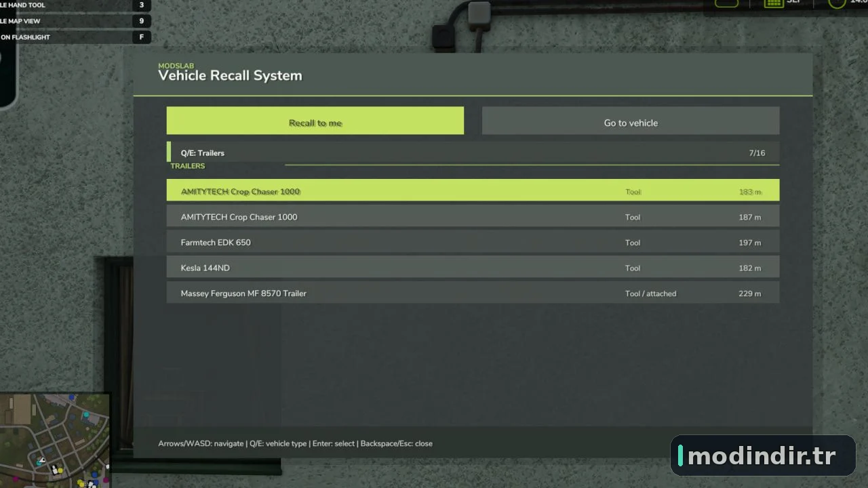Select the highlighted AMITYTECH Crop Chaser 1000 row
868x488 pixels.
(x=473, y=190)
